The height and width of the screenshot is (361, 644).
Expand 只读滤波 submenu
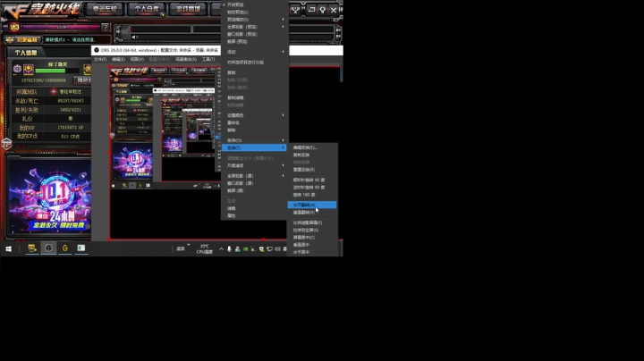click(255, 165)
